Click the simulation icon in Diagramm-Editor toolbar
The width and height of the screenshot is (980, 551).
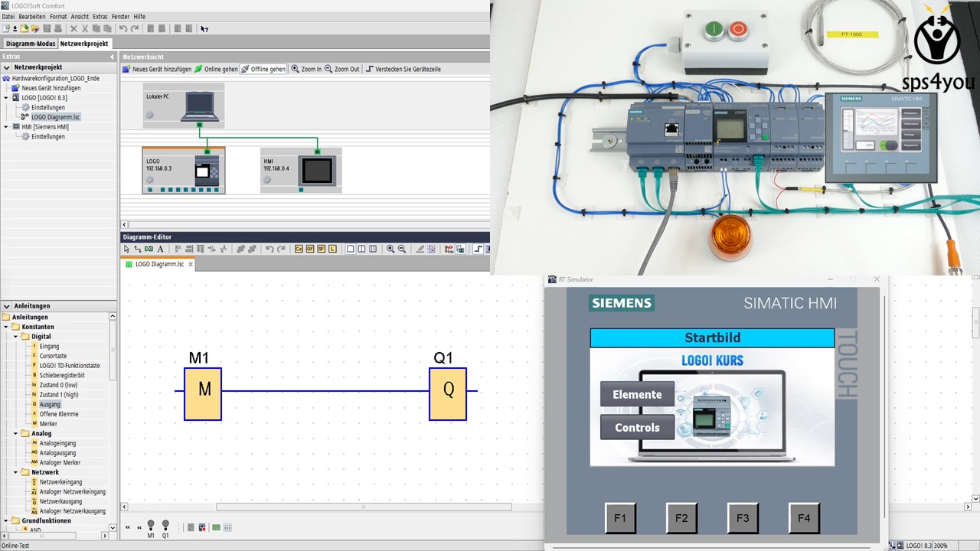(449, 249)
